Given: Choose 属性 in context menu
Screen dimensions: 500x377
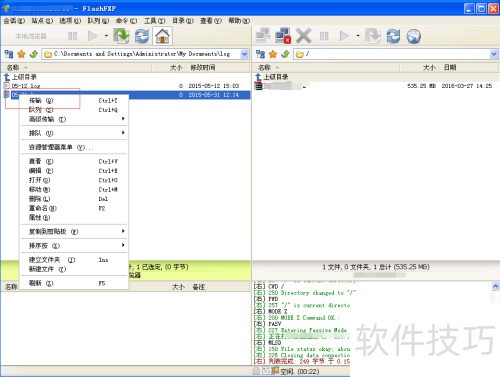Looking at the screenshot, I should click(74, 218).
